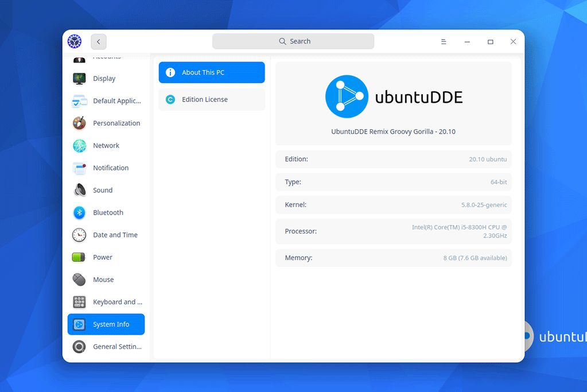Viewport: 587px width, 392px height.
Task: Click the Mouse icon
Action: [x=79, y=280]
